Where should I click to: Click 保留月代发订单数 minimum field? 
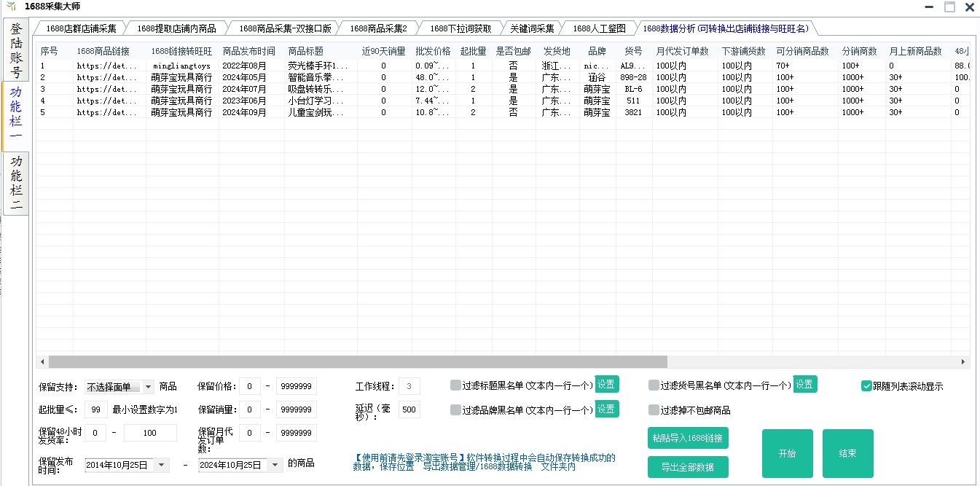(249, 433)
